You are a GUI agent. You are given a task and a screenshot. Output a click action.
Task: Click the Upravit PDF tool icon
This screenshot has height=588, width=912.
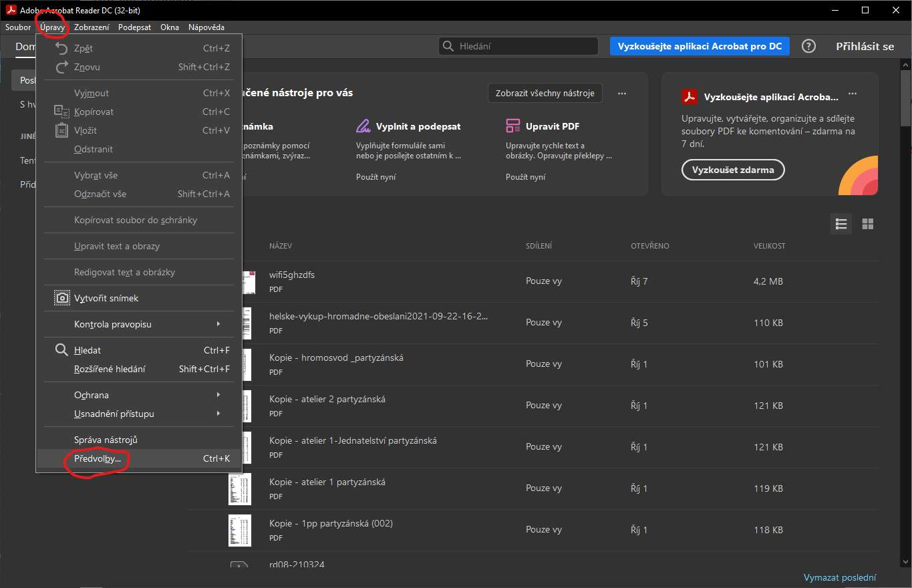click(x=513, y=126)
